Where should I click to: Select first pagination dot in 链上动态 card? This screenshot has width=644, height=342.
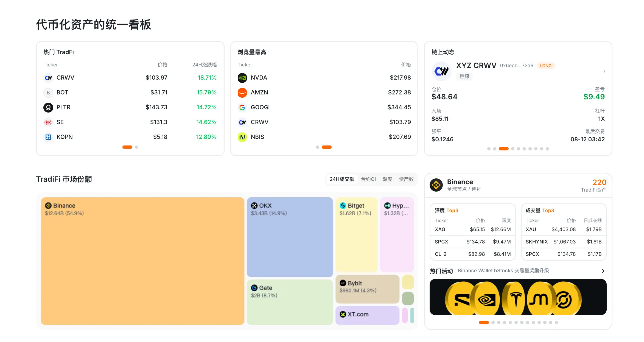coord(489,149)
